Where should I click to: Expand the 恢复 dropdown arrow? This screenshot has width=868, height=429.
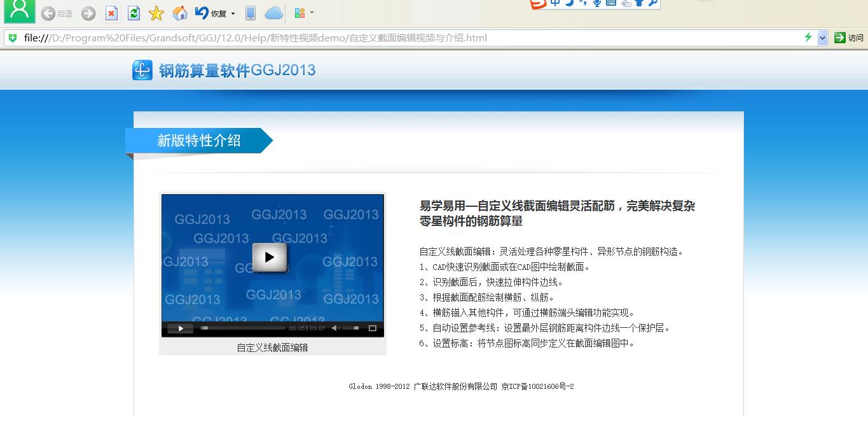point(233,13)
